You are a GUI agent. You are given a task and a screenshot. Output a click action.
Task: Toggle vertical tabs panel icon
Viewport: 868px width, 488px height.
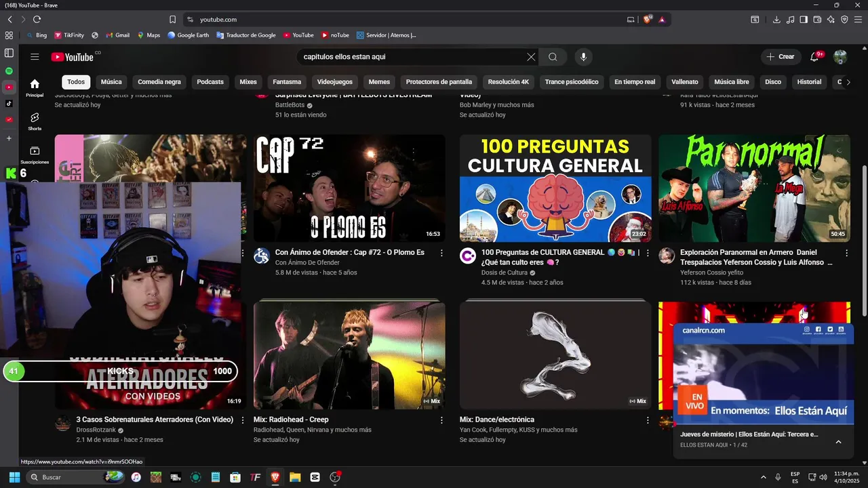coord(9,53)
